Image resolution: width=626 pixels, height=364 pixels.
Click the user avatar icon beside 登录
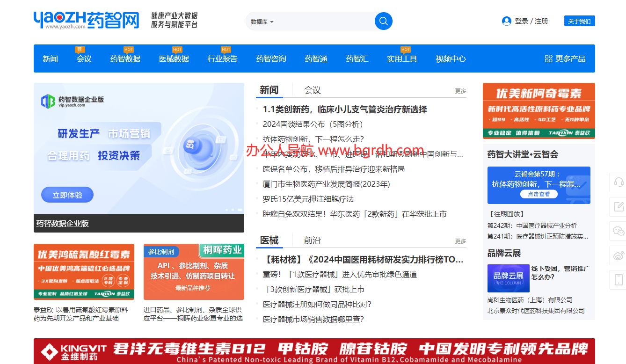pos(506,21)
